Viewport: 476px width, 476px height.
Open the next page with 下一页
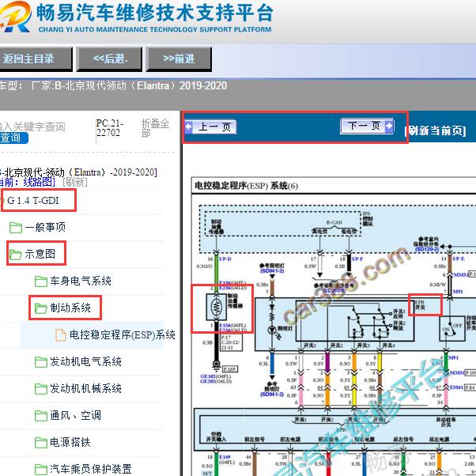pos(368,126)
